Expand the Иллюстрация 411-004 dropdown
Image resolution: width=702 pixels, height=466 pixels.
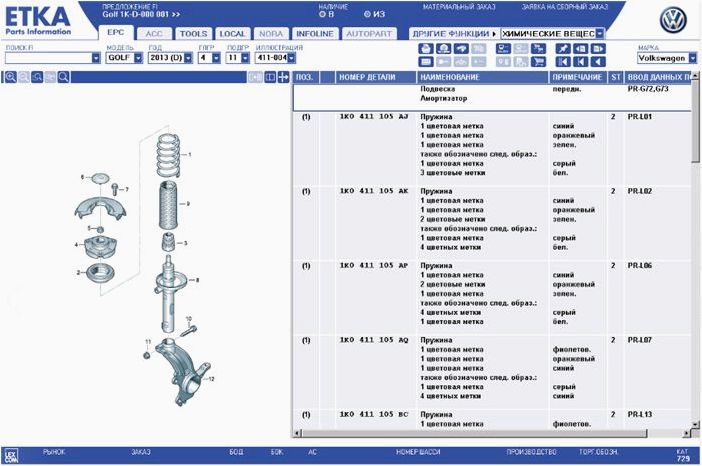pyautogui.click(x=291, y=58)
